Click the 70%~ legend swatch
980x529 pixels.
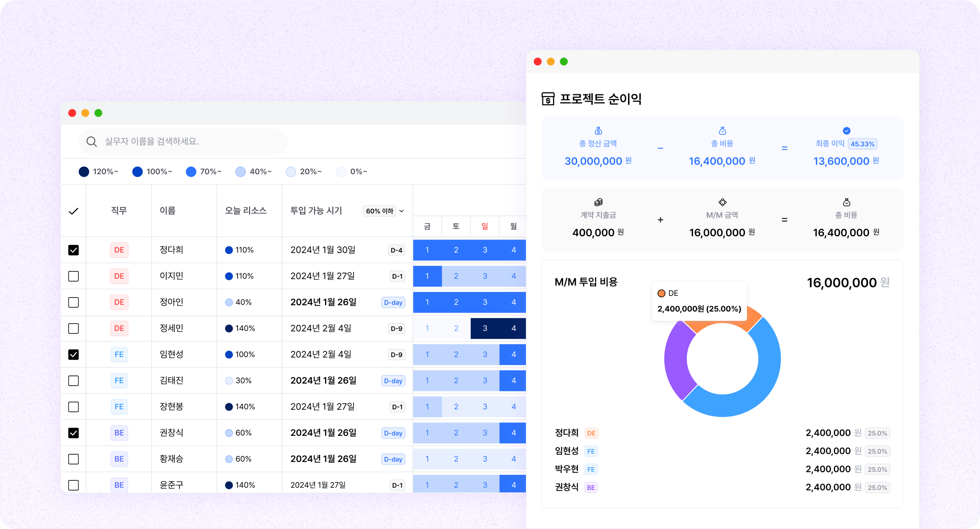pos(191,172)
